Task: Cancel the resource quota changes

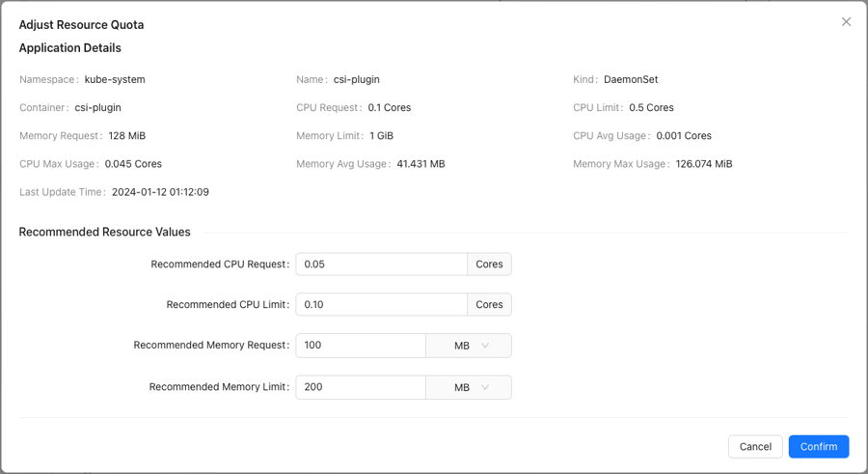Action: pos(755,446)
